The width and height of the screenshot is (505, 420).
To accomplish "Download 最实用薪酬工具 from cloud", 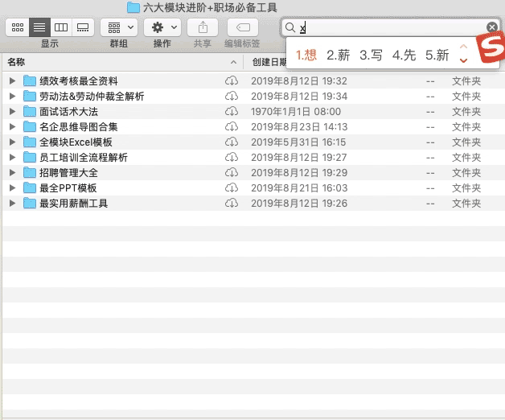I will pyautogui.click(x=232, y=204).
